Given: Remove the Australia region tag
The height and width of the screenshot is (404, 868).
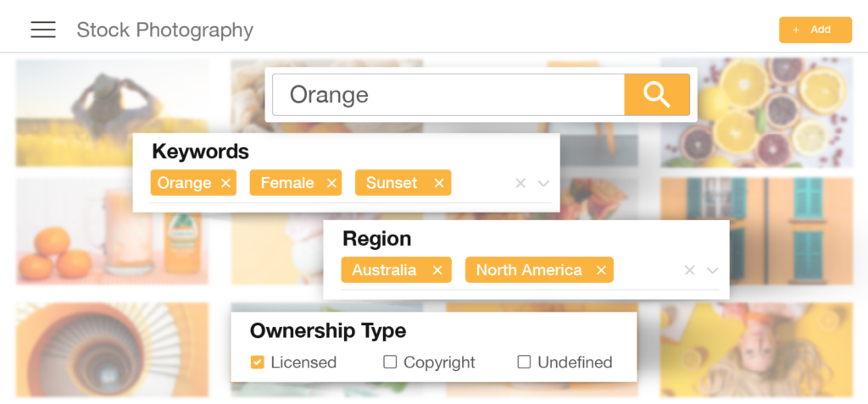Looking at the screenshot, I should pyautogui.click(x=437, y=270).
